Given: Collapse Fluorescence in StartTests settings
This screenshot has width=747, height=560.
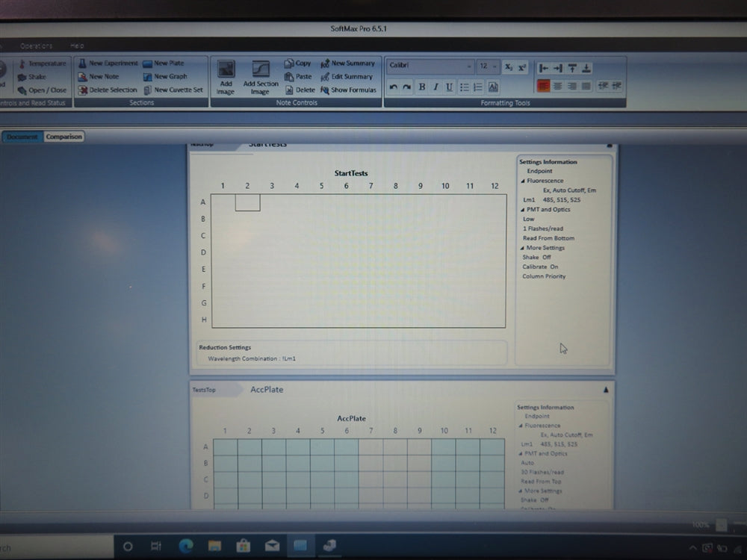Looking at the screenshot, I should tap(523, 181).
